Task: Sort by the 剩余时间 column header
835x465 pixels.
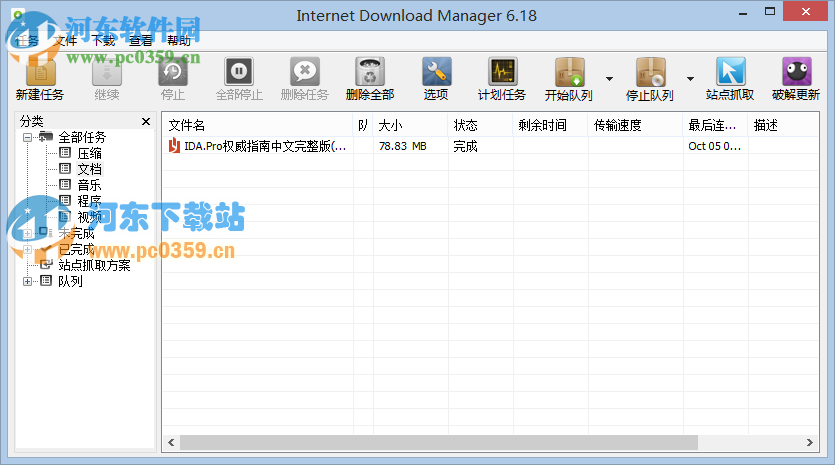Action: (x=551, y=125)
